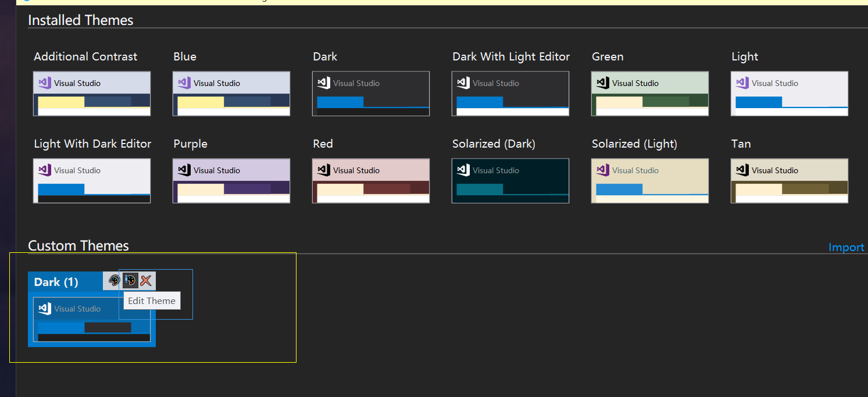Click the Visual Studio logo in Blue preview

click(x=184, y=83)
